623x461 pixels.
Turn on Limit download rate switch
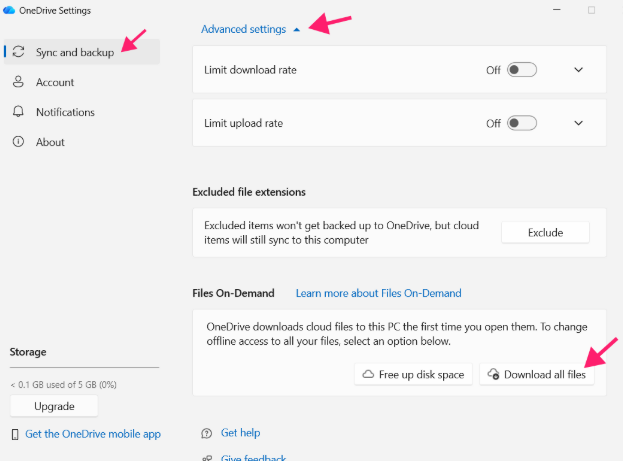[x=522, y=70]
